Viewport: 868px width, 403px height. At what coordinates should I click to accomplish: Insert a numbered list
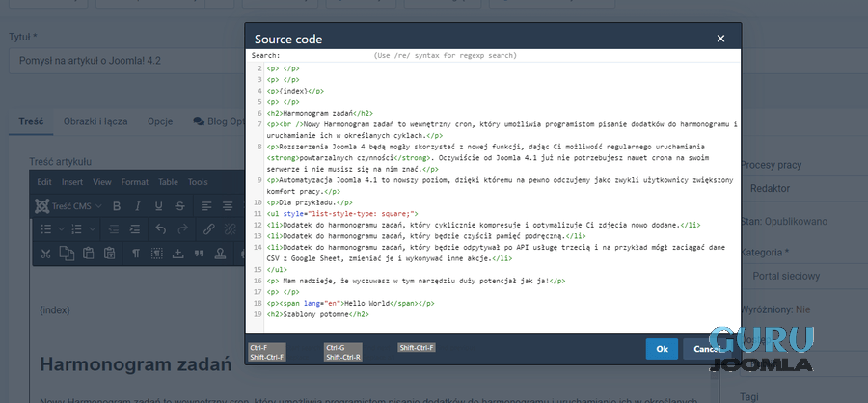[77, 229]
